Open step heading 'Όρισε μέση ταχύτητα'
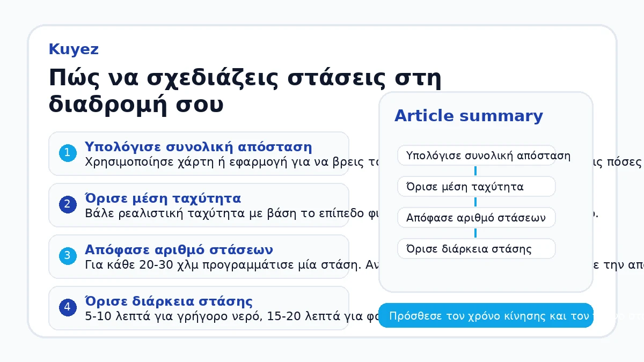644x362 pixels. coord(163,198)
